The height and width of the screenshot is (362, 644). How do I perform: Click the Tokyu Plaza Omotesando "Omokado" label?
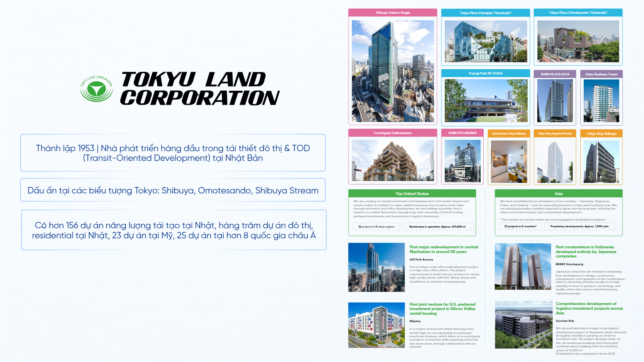click(x=578, y=13)
